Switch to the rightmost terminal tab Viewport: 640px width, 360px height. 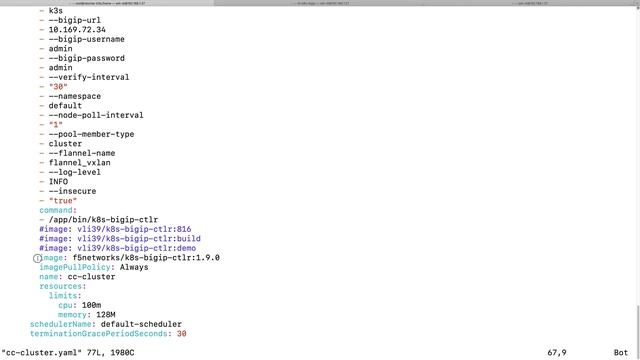click(533, 3)
